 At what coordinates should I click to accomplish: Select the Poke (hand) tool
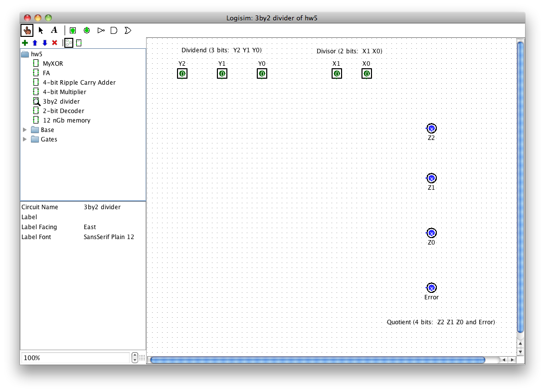(x=27, y=30)
